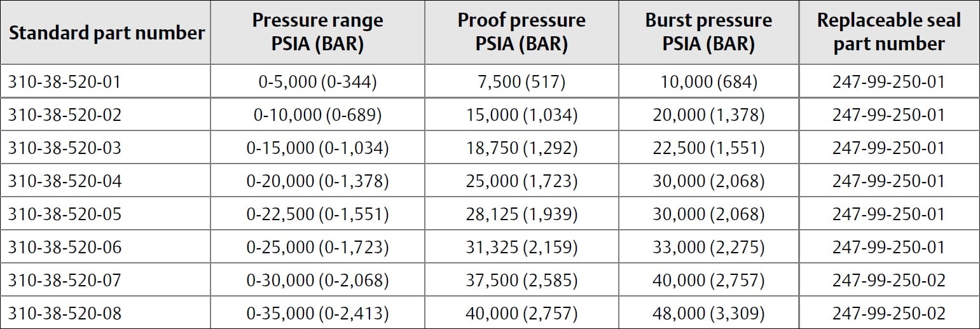Image resolution: width=980 pixels, height=329 pixels.
Task: Click part number 310-38-520-05 cell
Action: coord(64,214)
